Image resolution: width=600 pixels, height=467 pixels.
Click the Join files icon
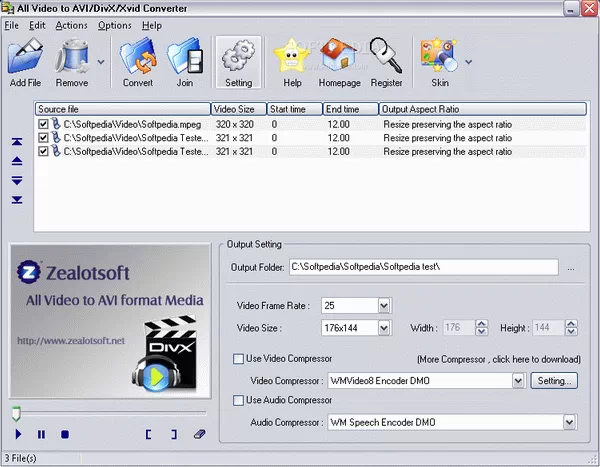(x=185, y=57)
